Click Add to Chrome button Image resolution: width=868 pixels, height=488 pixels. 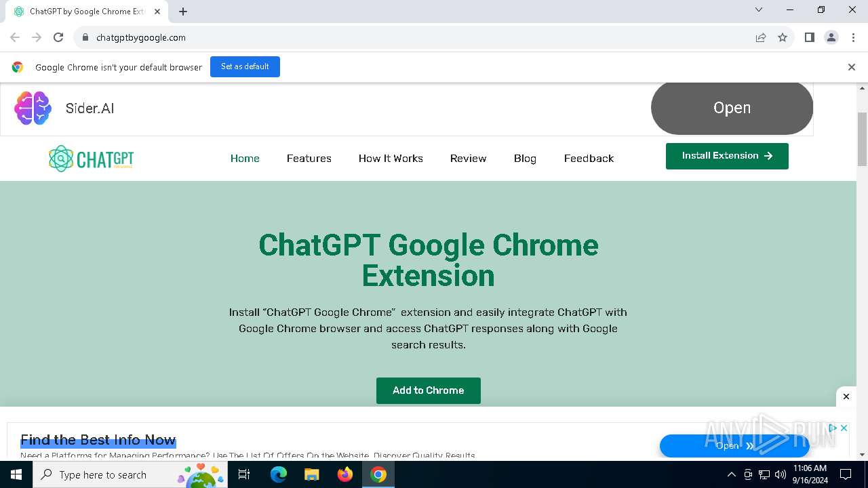429,390
